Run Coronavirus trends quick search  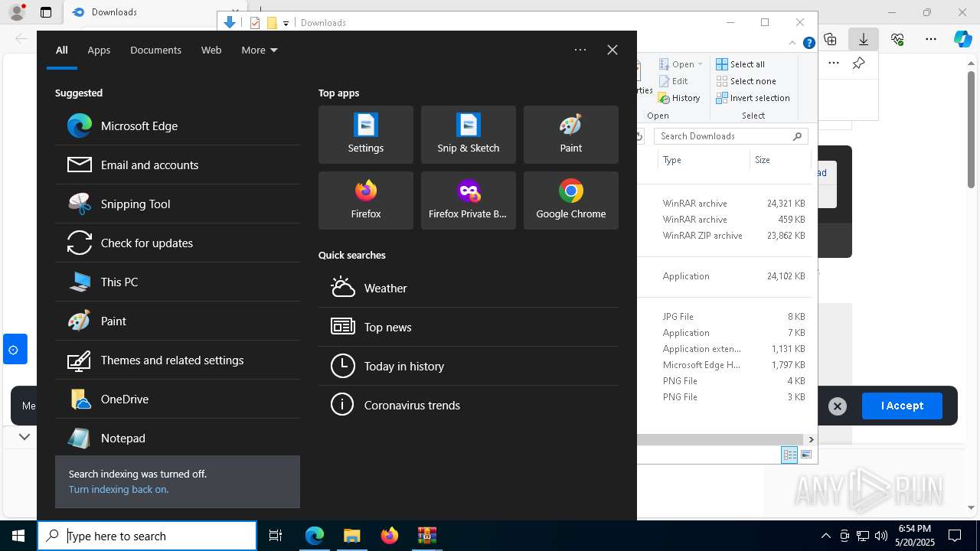[469, 405]
